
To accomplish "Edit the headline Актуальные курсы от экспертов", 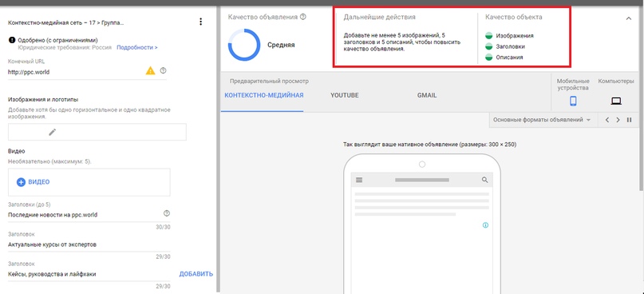I will tap(89, 244).
